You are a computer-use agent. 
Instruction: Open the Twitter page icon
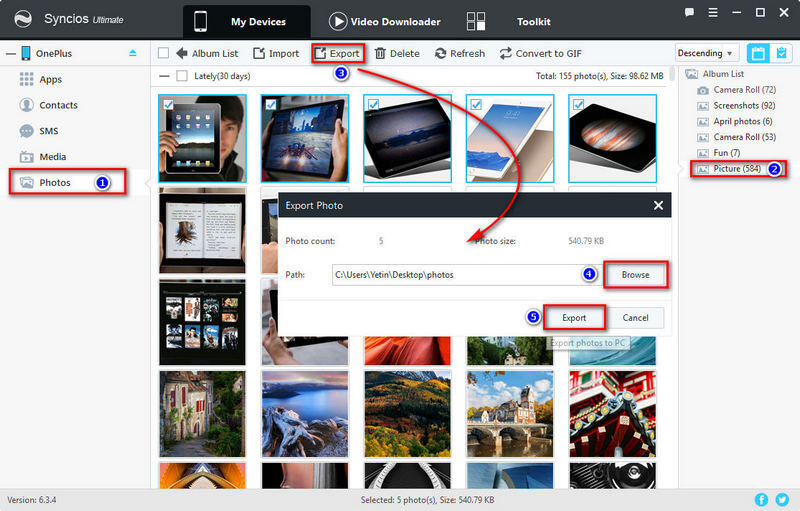tap(784, 498)
